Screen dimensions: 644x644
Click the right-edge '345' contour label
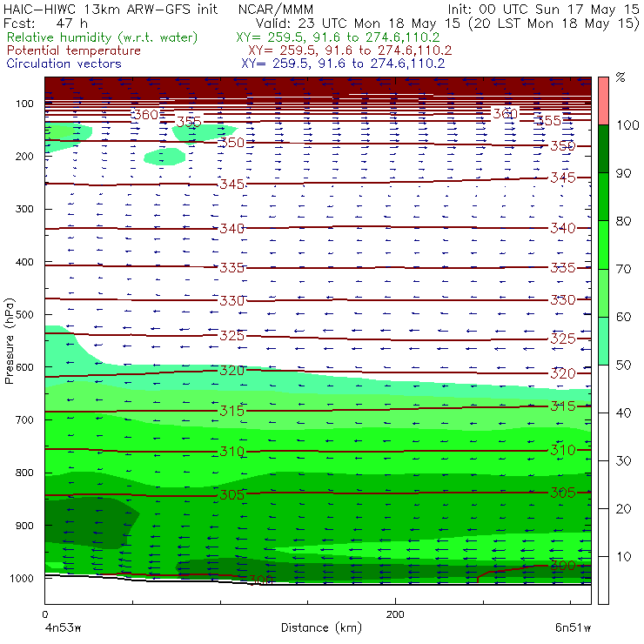[563, 178]
